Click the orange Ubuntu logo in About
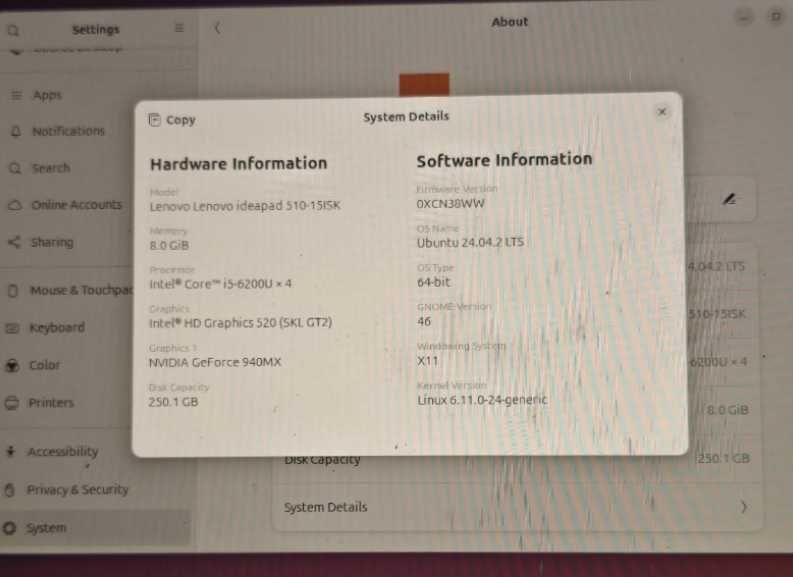Image resolution: width=793 pixels, height=577 pixels. (424, 84)
